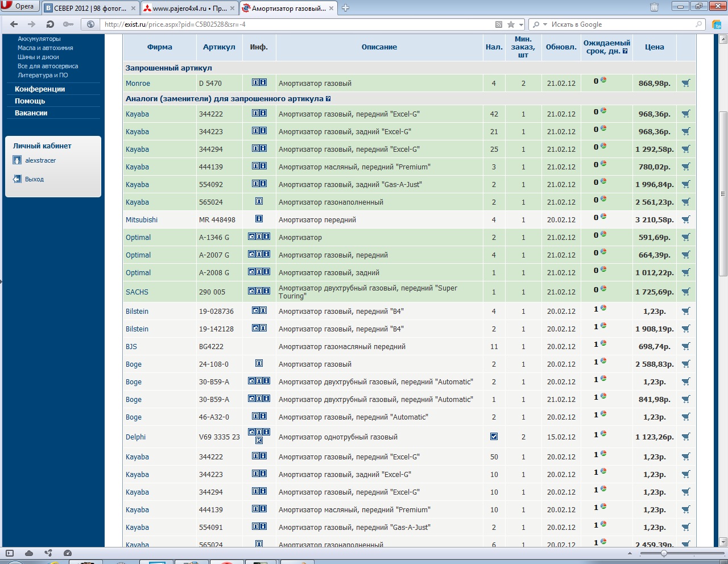Adjust the page zoom slider
The width and height of the screenshot is (728, 564).
click(x=664, y=553)
